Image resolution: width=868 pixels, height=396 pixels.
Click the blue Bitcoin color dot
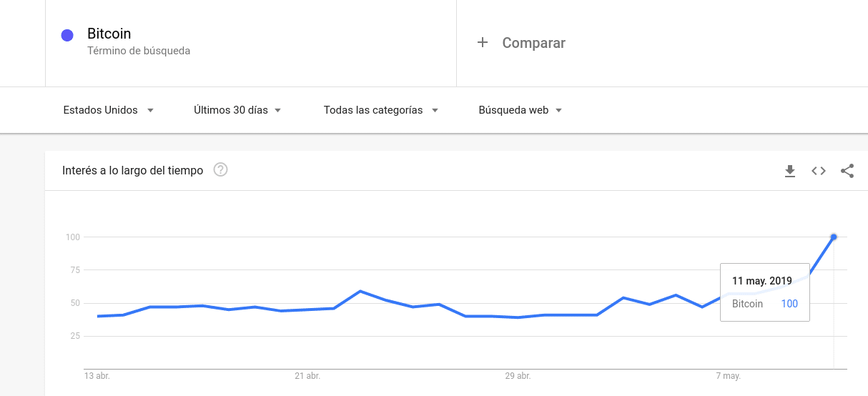(x=67, y=35)
